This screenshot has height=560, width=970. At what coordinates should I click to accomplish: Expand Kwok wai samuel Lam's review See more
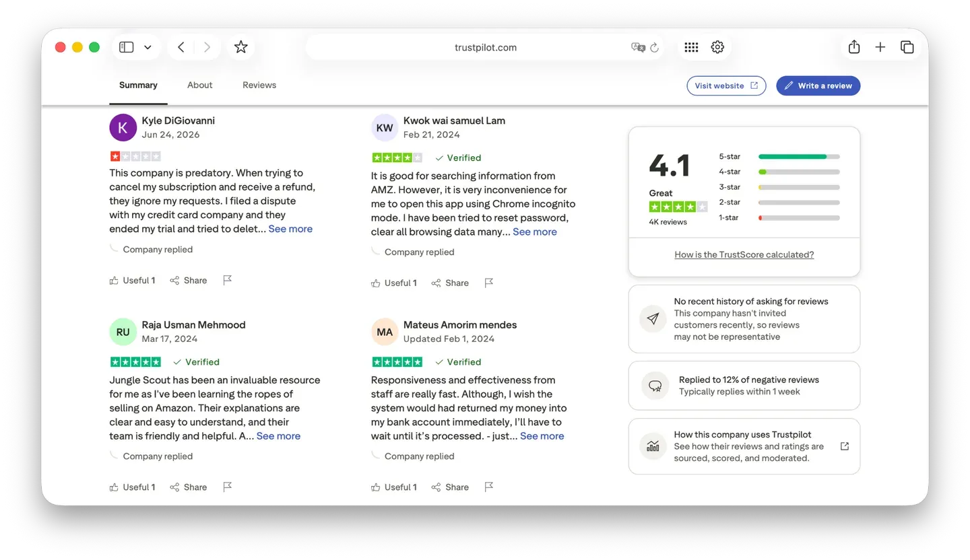coord(535,232)
